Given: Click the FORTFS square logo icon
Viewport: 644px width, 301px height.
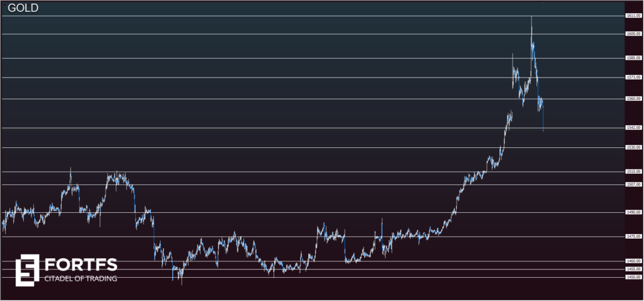Looking at the screenshot, I should [27, 268].
